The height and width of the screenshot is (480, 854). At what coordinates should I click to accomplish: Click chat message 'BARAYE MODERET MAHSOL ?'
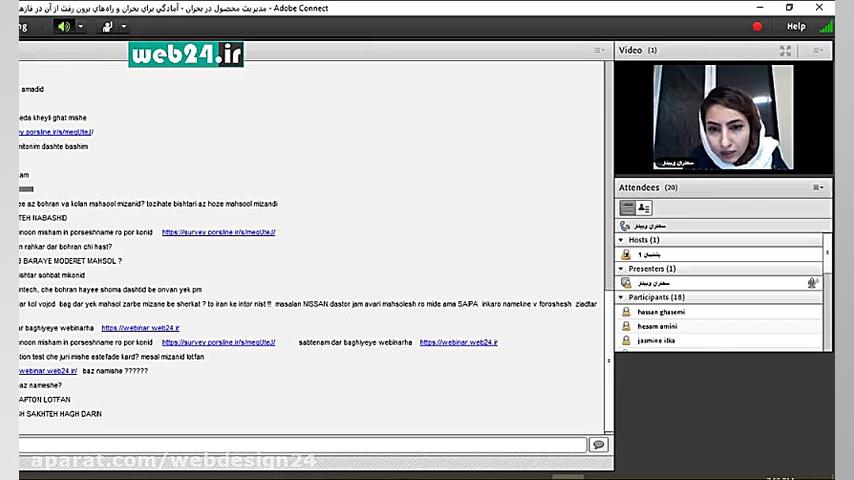[x=70, y=261]
